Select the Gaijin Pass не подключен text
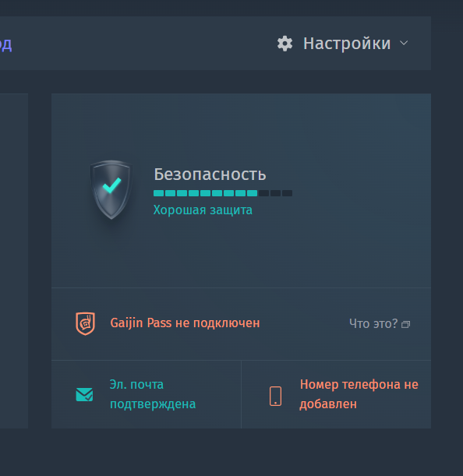 [185, 323]
